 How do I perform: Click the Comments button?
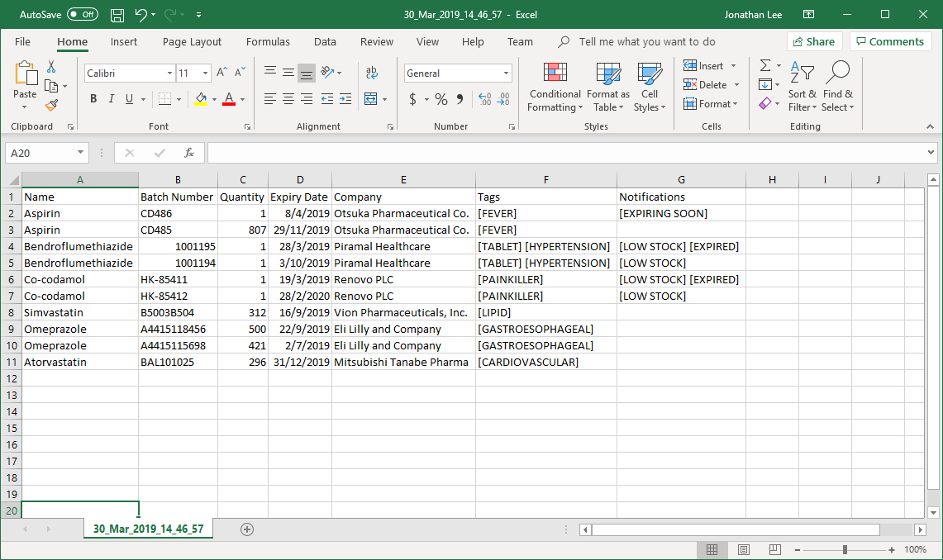click(890, 41)
